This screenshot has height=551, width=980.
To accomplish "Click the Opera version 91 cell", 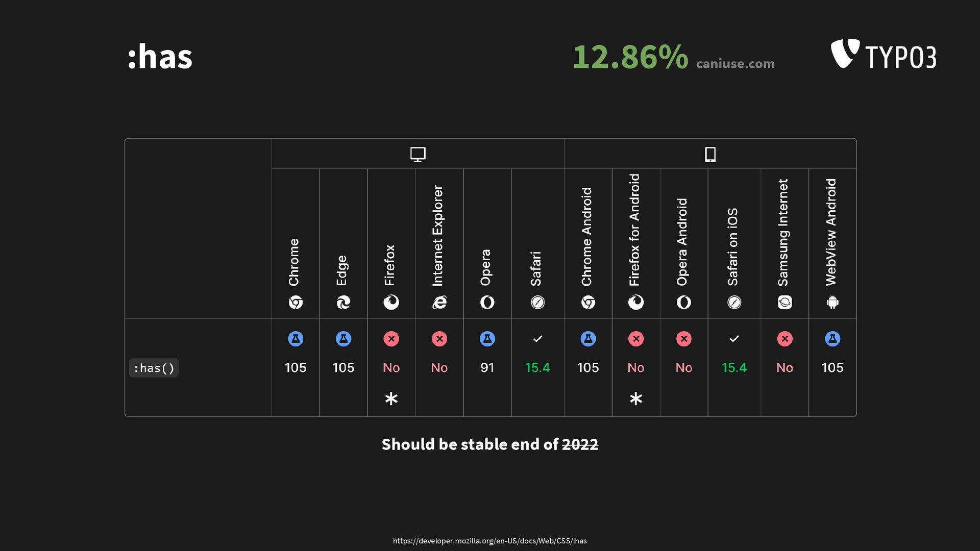I will click(487, 367).
